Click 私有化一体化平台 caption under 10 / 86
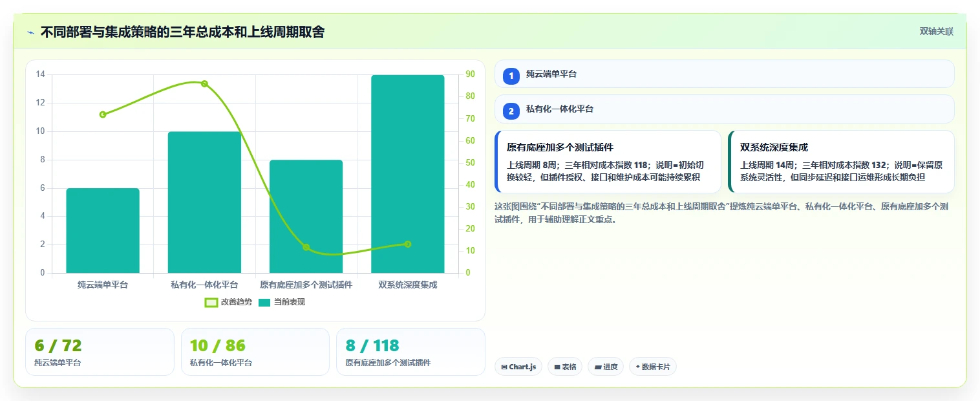The width and height of the screenshot is (980, 401). tap(221, 363)
